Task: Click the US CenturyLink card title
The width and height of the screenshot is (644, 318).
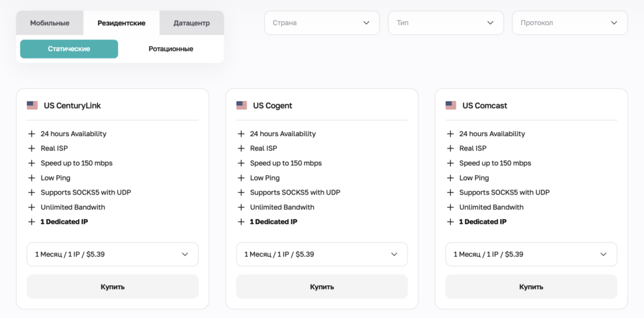Action: pyautogui.click(x=72, y=106)
